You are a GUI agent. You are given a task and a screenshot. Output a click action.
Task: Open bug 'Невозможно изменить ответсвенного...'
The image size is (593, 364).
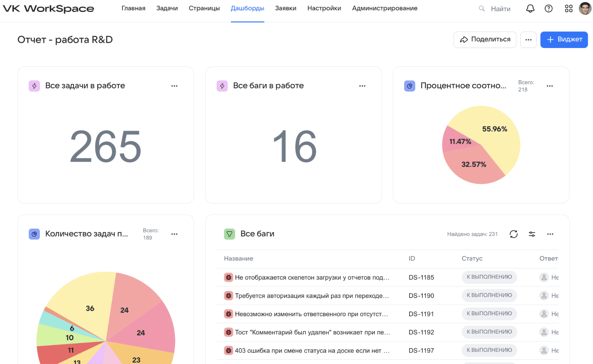311,314
